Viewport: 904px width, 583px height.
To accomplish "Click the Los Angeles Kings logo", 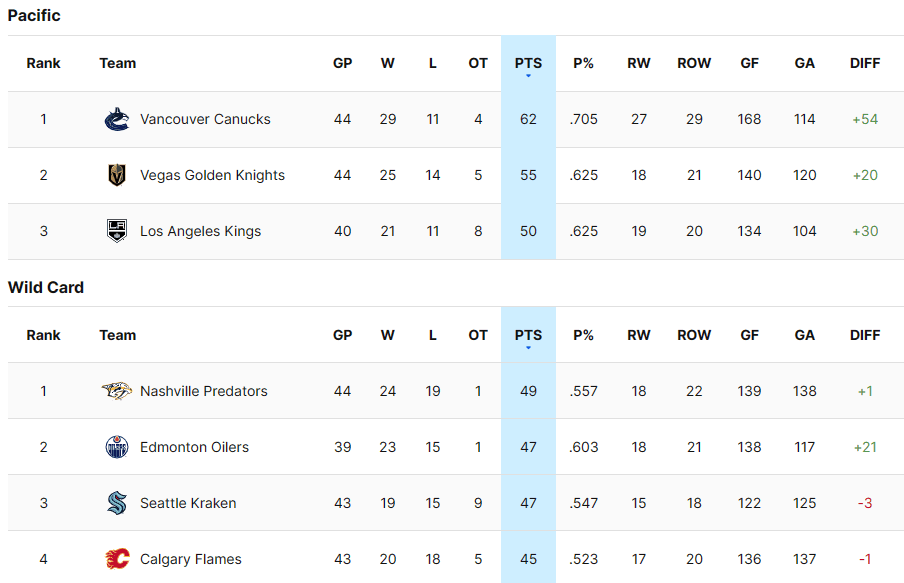I will click(117, 231).
